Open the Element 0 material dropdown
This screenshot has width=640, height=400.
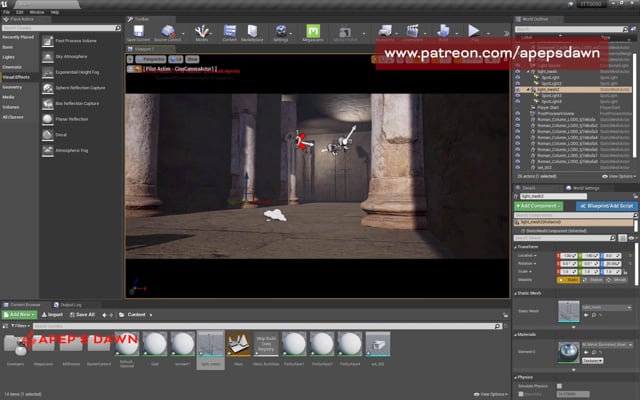point(608,345)
